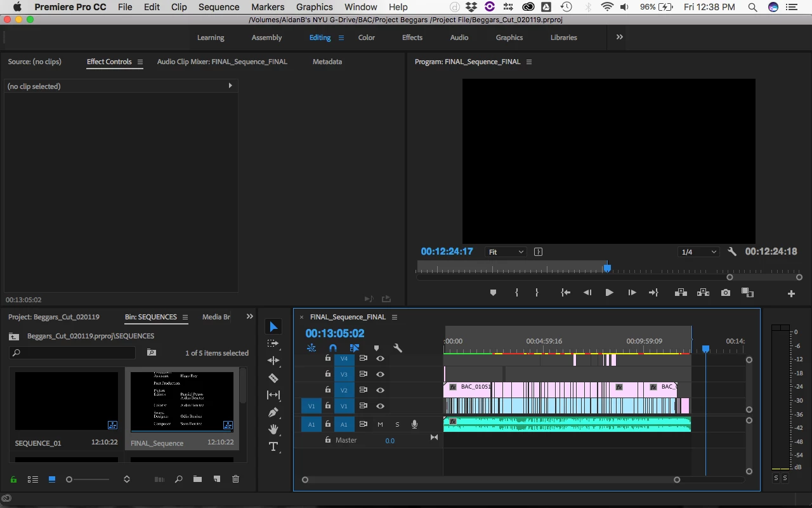
Task: Mark In point in Program monitor
Action: click(x=516, y=293)
